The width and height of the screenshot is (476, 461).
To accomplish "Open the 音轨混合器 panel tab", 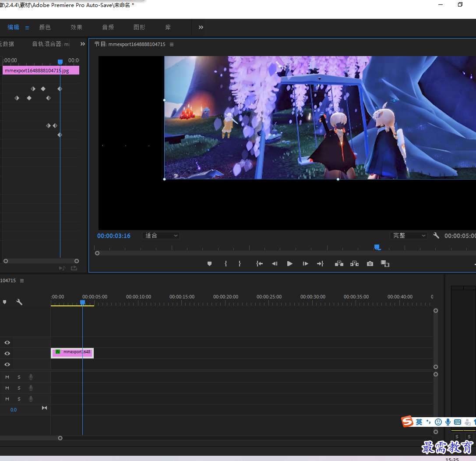I will point(51,44).
